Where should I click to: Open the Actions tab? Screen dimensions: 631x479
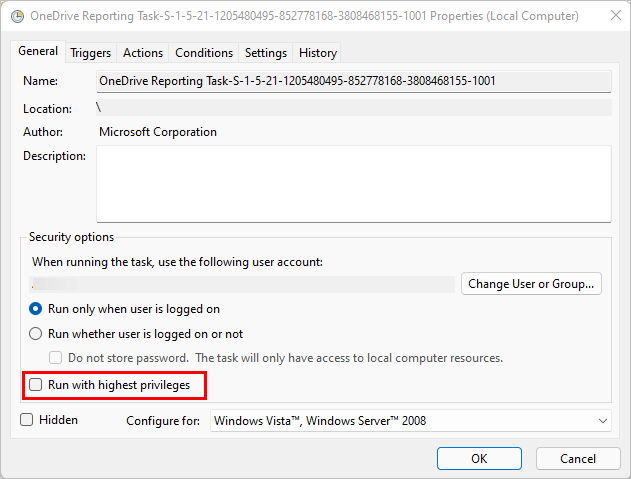click(143, 53)
